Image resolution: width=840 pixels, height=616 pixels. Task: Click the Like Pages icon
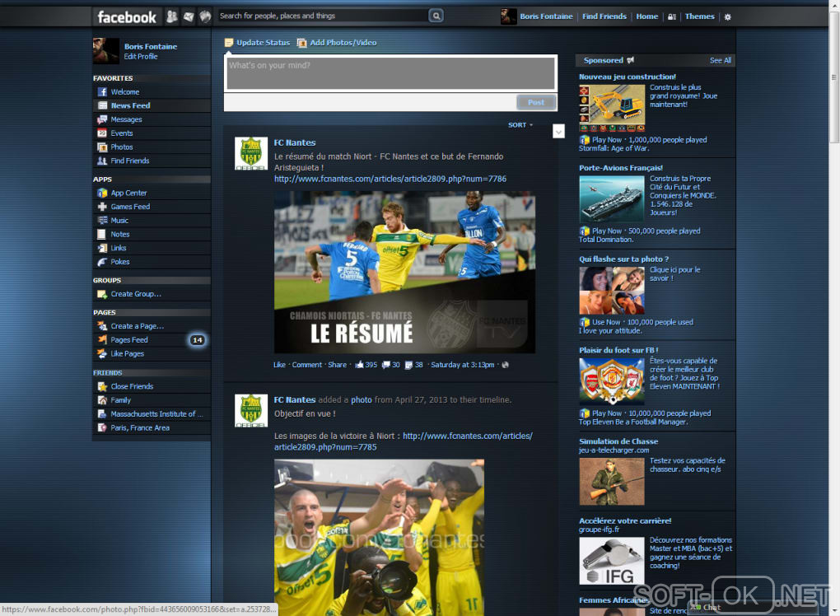[x=102, y=353]
